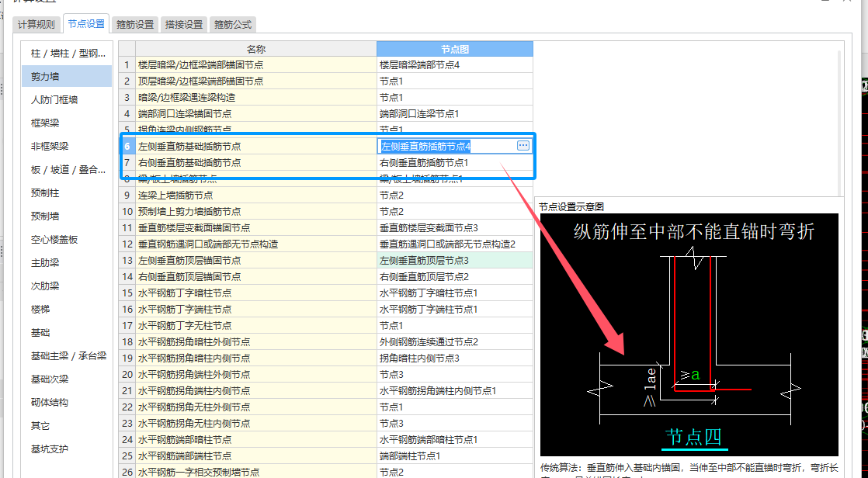Screen dimensions: 868x478
Task: Click the 节点四 diagram preview
Action: point(689,334)
